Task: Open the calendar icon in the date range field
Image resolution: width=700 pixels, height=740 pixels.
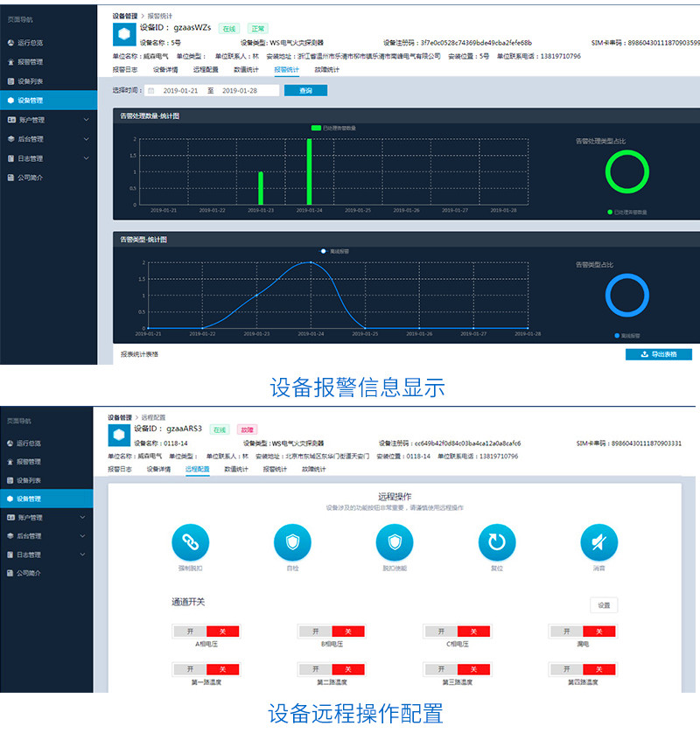Action: coord(150,90)
